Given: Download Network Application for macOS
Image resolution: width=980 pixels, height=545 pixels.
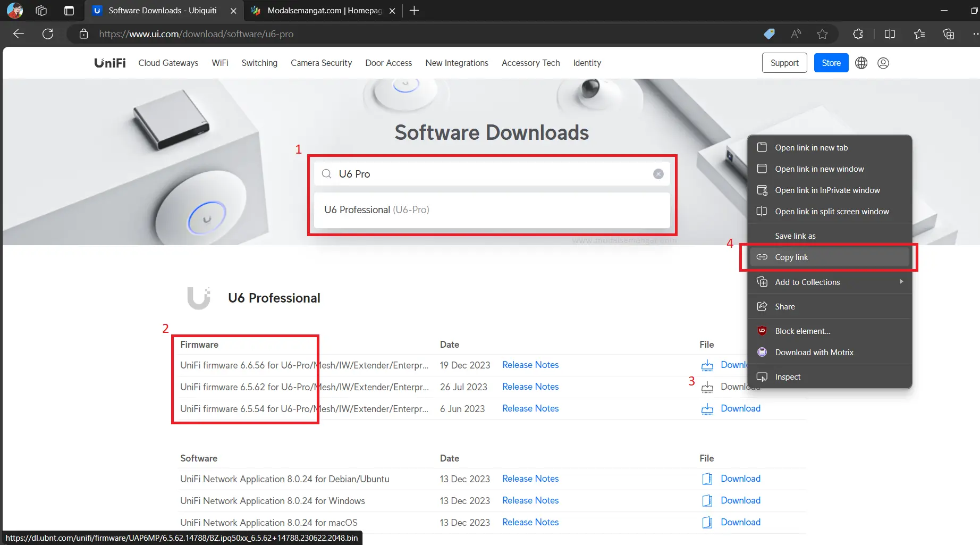Looking at the screenshot, I should pos(740,522).
